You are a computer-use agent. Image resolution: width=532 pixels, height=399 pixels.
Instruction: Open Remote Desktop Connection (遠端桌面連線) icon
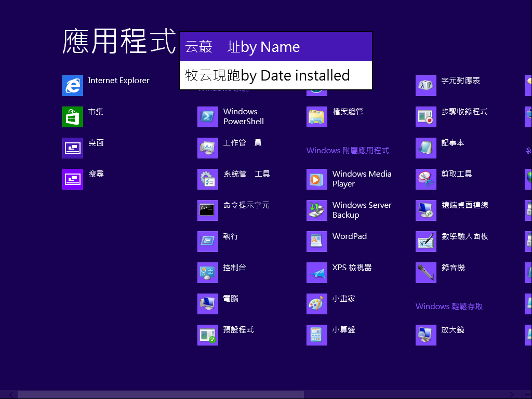pos(426,210)
